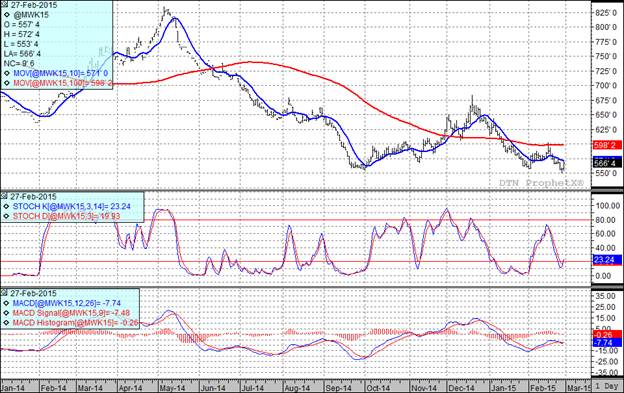
Task: Click the diamond marker beside MACD Histogram
Action: (7, 323)
